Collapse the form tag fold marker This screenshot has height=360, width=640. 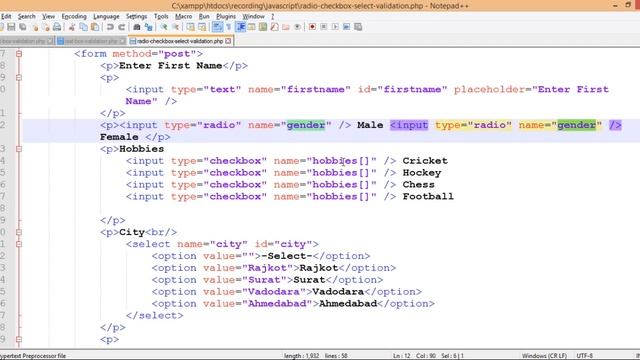(x=19, y=53)
